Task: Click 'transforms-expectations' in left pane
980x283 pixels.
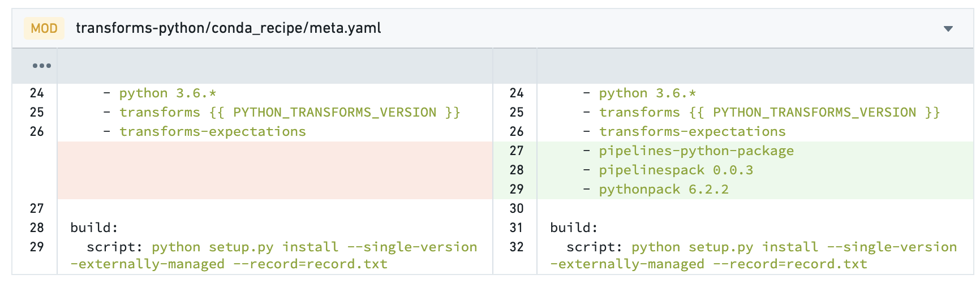Action: click(x=212, y=131)
